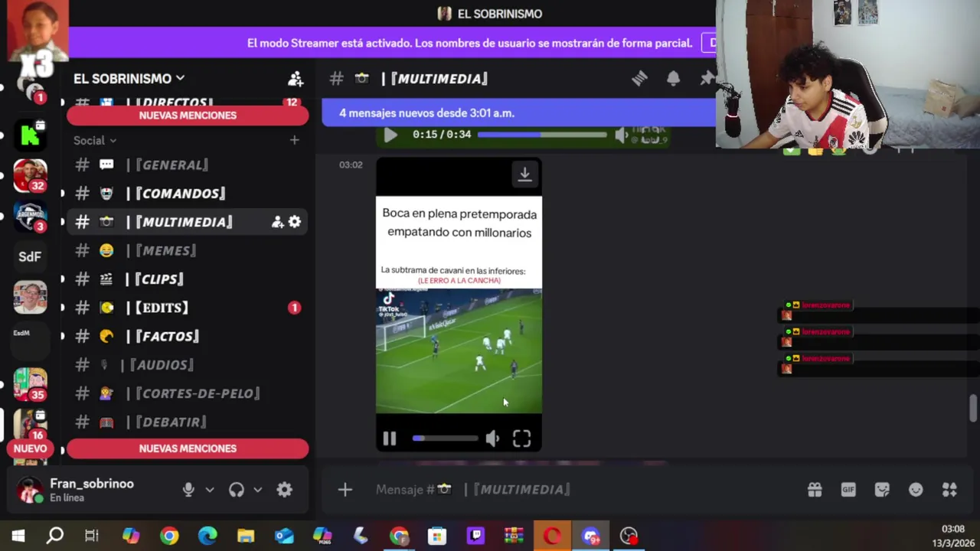Collapse the Social category
The width and height of the screenshot is (980, 551).
click(x=95, y=140)
